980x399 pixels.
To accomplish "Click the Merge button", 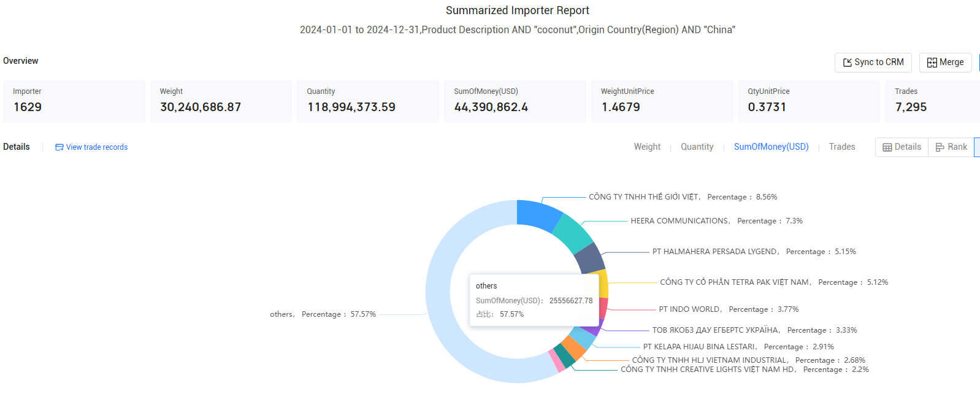I will point(945,63).
